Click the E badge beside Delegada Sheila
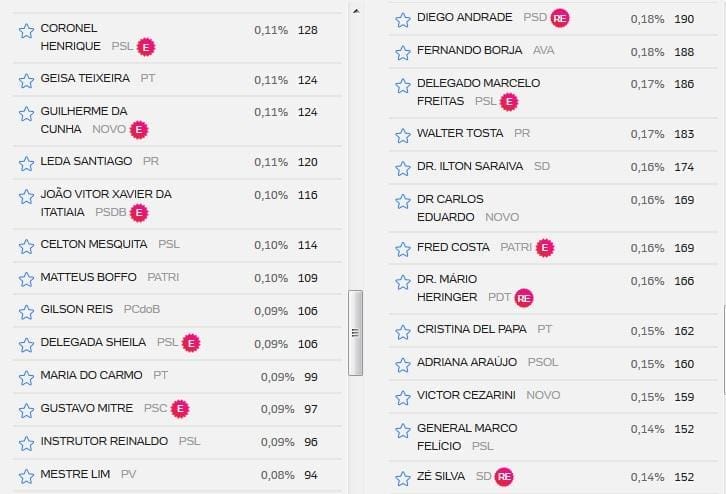The image size is (726, 494). [191, 343]
